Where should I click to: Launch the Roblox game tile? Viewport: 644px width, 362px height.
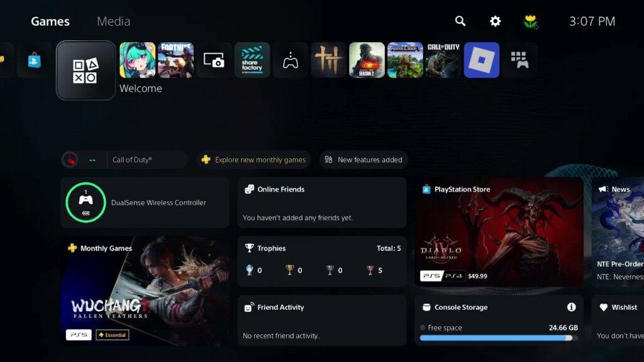point(481,60)
